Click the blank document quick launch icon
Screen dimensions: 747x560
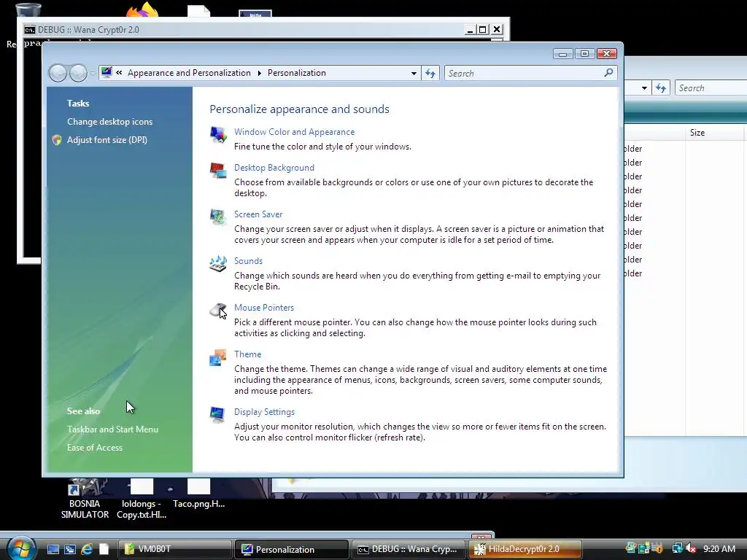(104, 549)
